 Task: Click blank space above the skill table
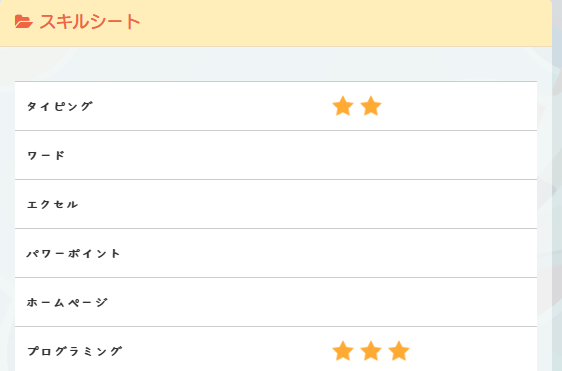pos(276,64)
